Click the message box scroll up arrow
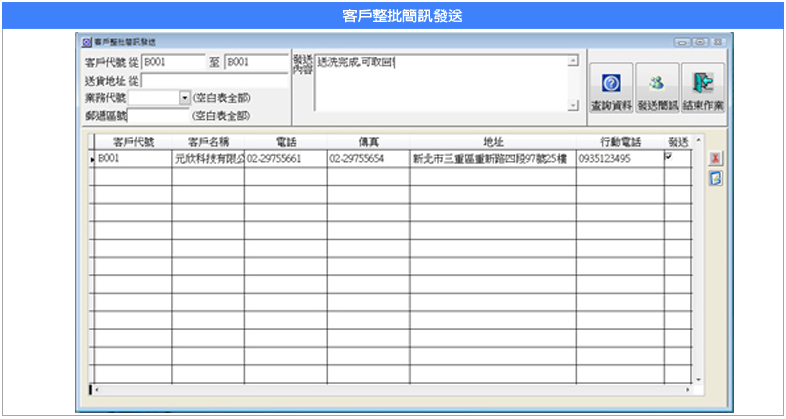This screenshot has height=419, width=786. (x=573, y=61)
